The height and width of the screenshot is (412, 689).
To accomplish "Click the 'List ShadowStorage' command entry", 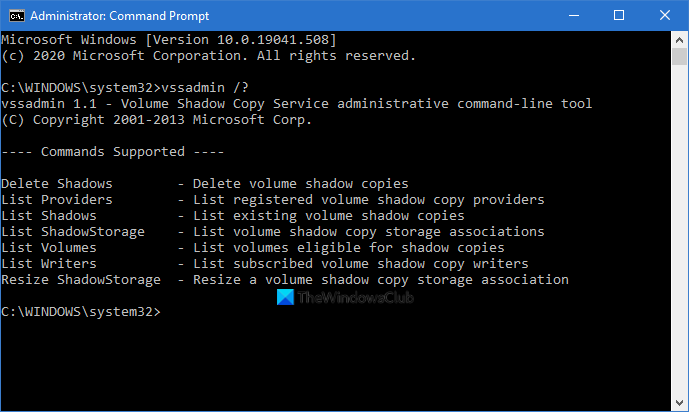I will pos(73,232).
